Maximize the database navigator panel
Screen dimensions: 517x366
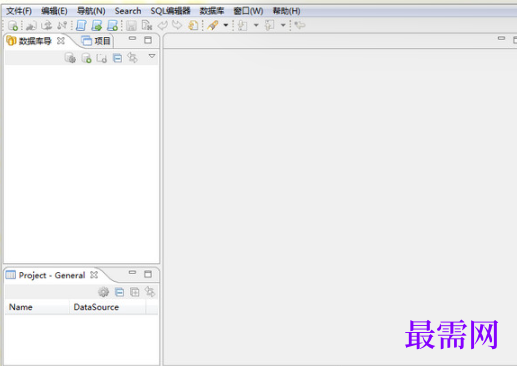click(x=148, y=40)
